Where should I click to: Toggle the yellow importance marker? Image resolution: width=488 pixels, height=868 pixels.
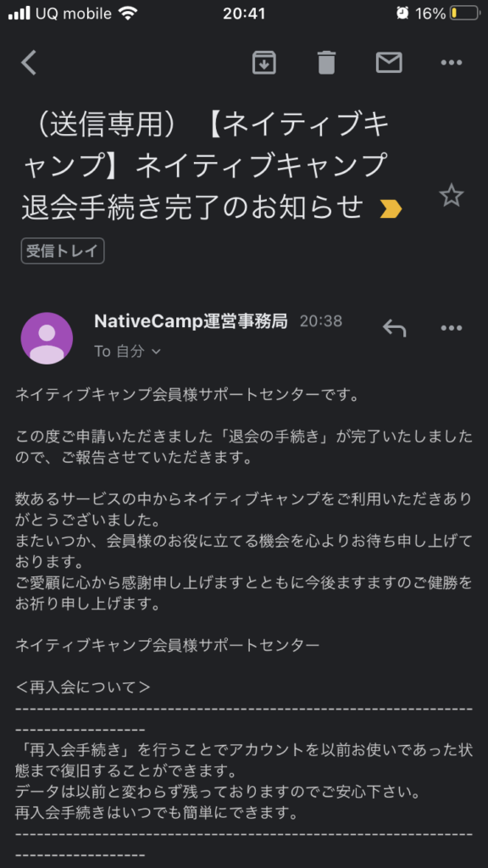point(391,209)
